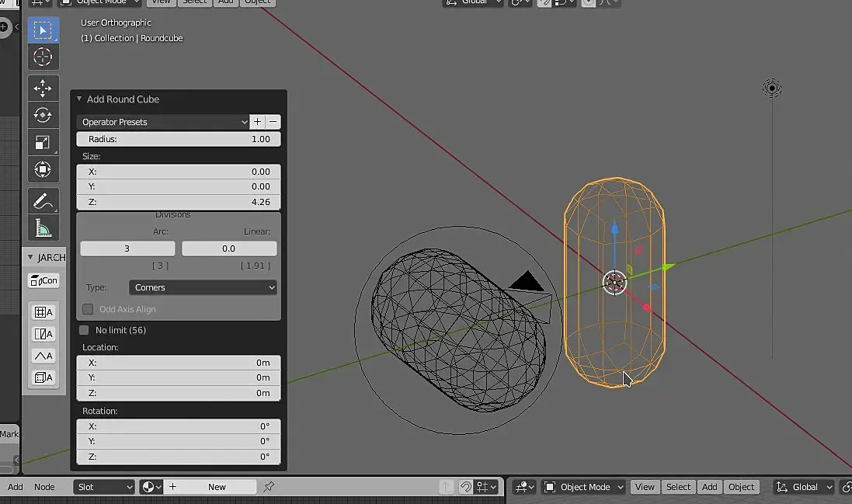Click the Location Y field

[179, 378]
